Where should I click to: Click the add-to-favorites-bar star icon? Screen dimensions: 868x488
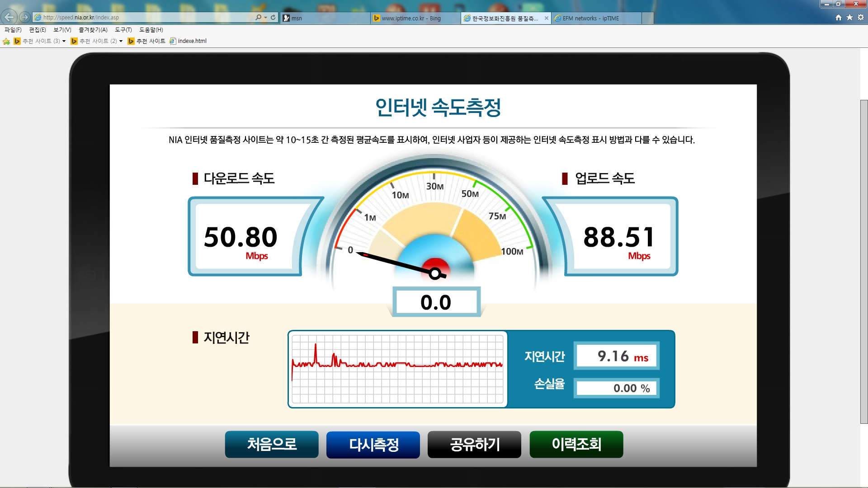click(6, 41)
